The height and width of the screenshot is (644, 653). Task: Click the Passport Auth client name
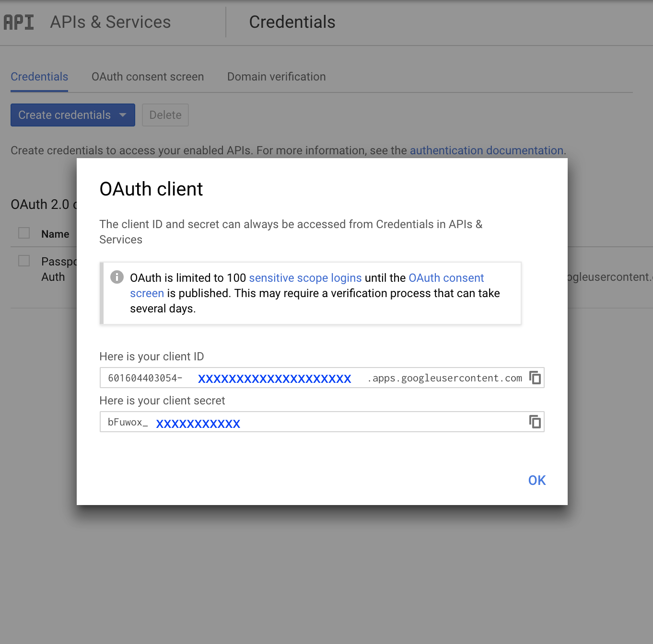(x=58, y=269)
